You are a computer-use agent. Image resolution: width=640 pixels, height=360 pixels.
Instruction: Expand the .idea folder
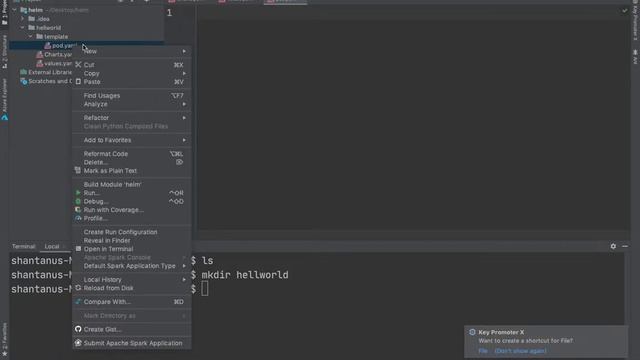22,19
